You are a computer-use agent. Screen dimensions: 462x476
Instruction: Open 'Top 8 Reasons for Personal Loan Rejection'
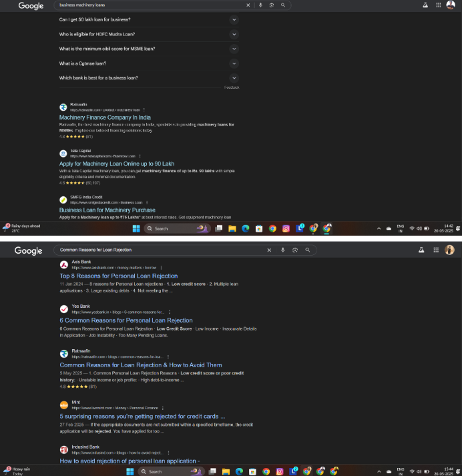coord(119,276)
